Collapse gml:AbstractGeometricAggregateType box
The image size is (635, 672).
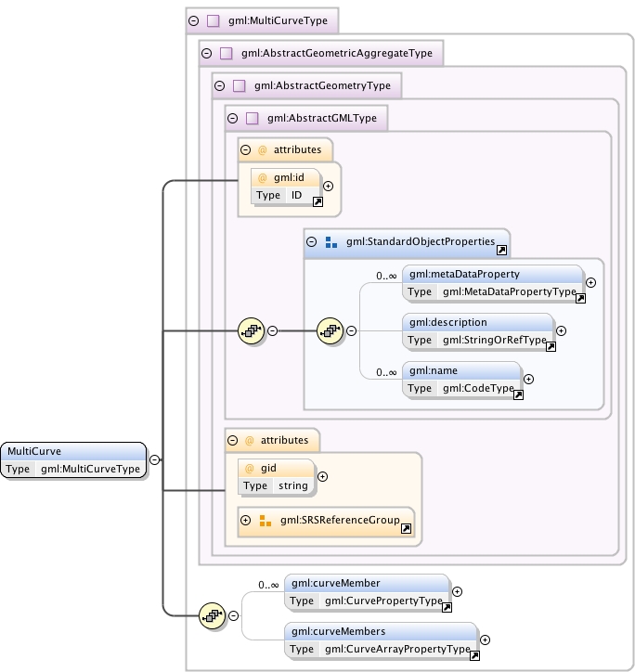click(x=207, y=53)
